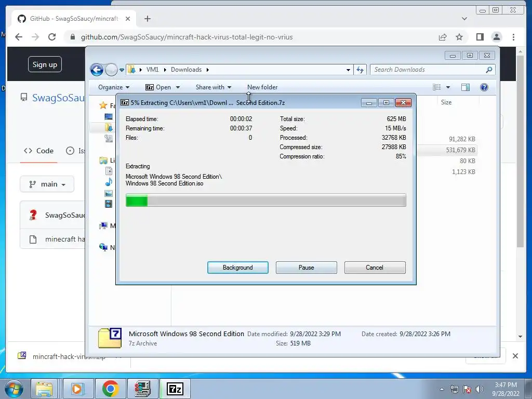The width and height of the screenshot is (532, 399).
Task: Select the Recent Places icon in navigation pane
Action: tap(109, 138)
